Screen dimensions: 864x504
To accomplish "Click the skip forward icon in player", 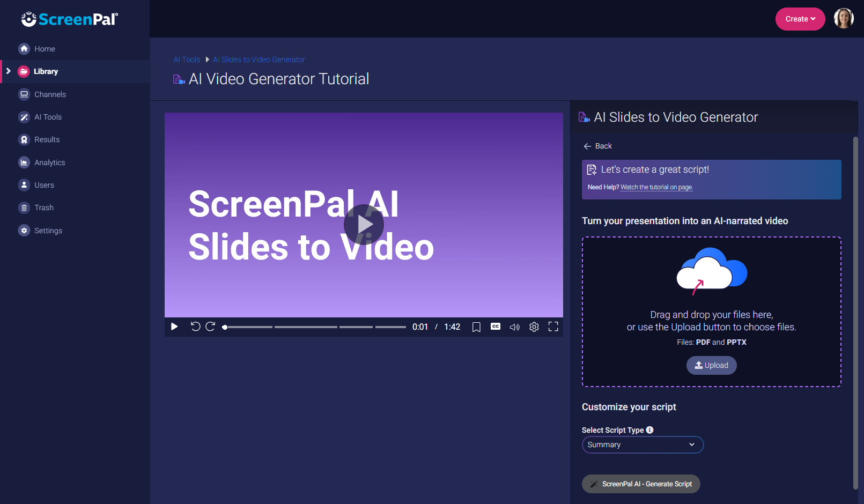I will pos(210,327).
